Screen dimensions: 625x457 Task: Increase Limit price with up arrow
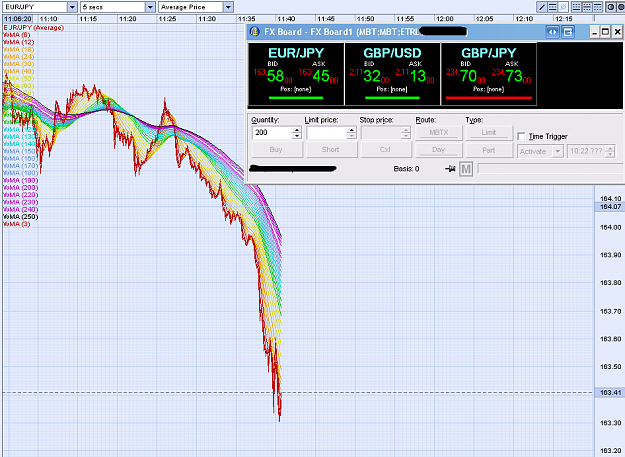(x=351, y=129)
